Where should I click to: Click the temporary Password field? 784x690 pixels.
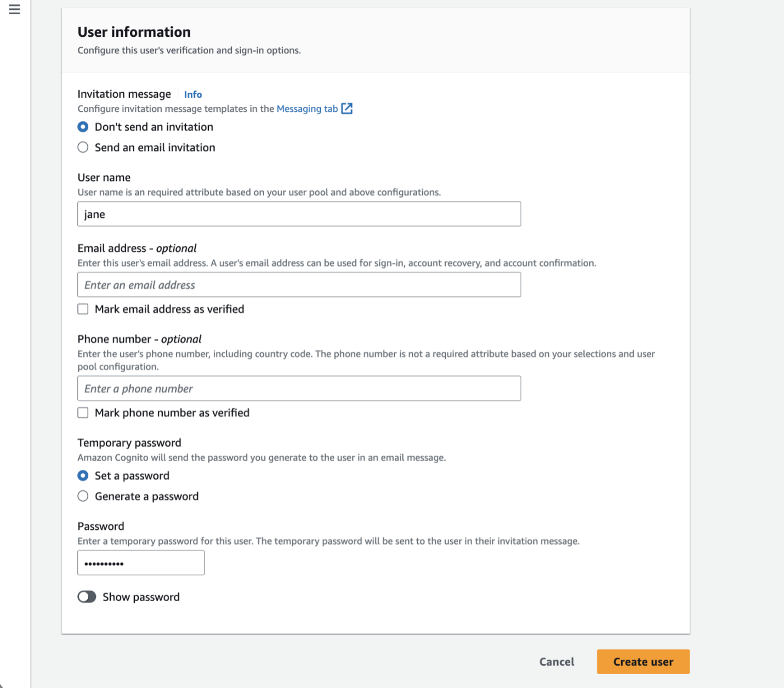coord(140,562)
